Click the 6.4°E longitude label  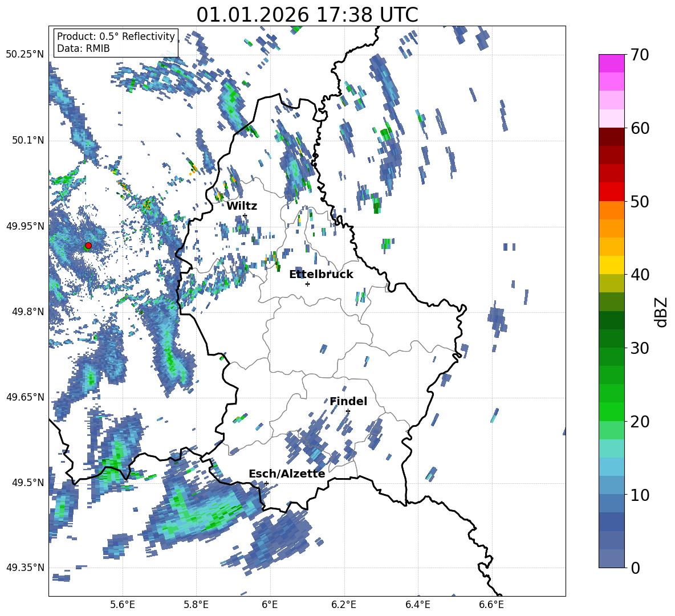coord(417,605)
